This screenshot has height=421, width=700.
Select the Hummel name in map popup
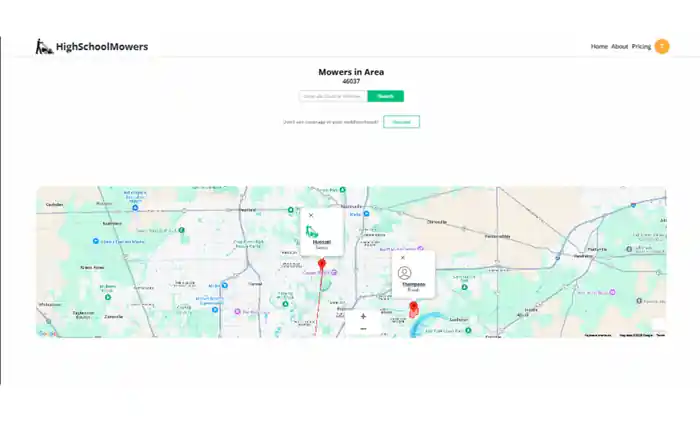(x=321, y=242)
